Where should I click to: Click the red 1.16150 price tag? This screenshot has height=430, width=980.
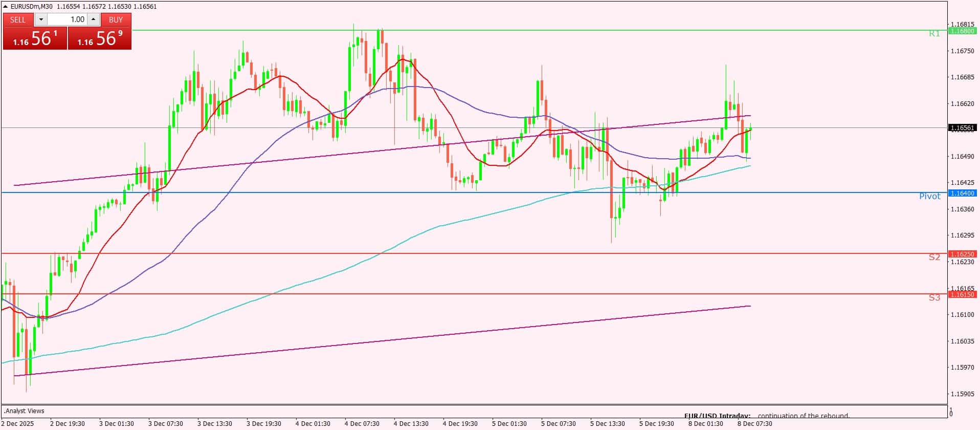coord(962,294)
